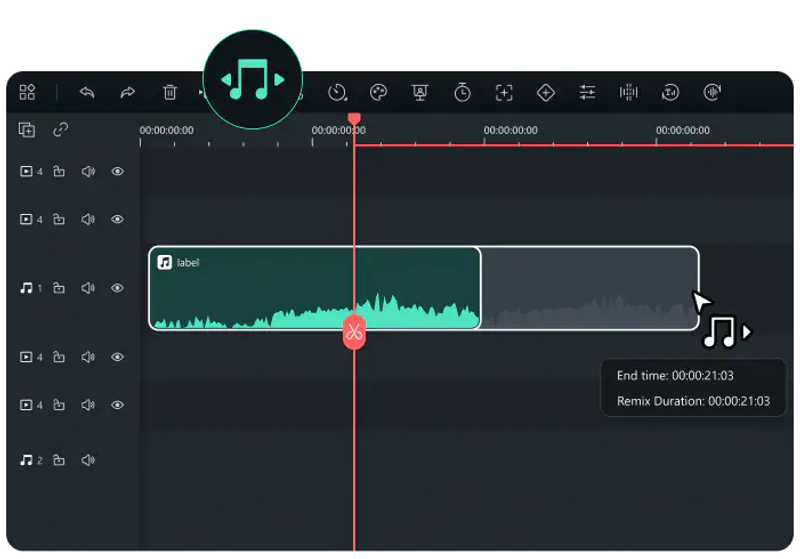Click the trash delete icon
The height and width of the screenshot is (559, 800).
point(169,92)
